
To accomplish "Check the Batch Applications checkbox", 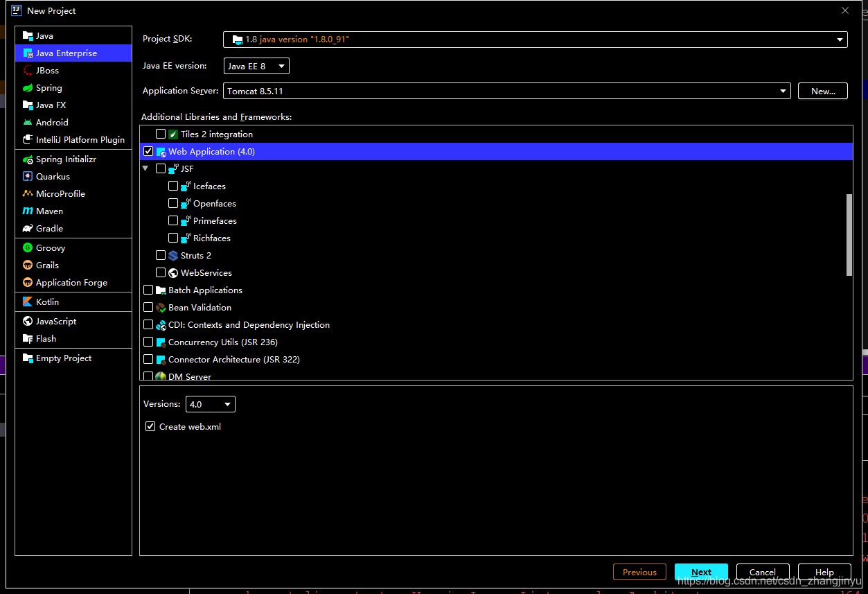I will point(148,290).
